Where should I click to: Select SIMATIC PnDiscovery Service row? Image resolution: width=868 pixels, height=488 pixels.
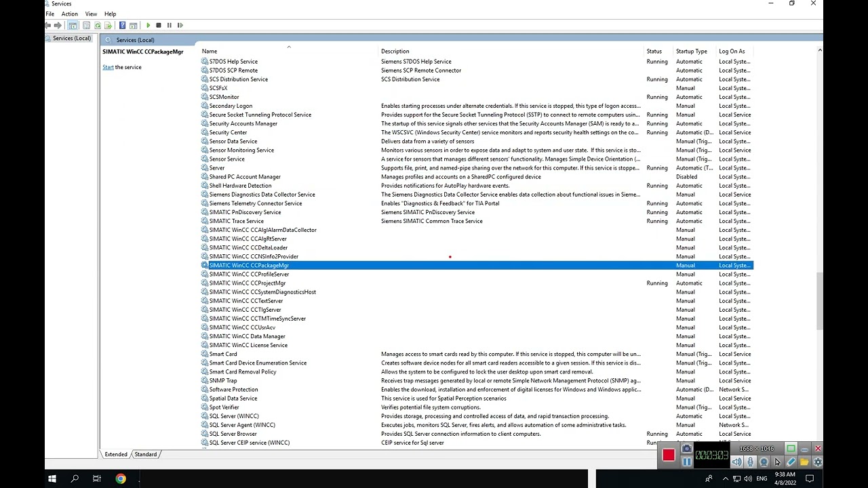[x=477, y=212]
